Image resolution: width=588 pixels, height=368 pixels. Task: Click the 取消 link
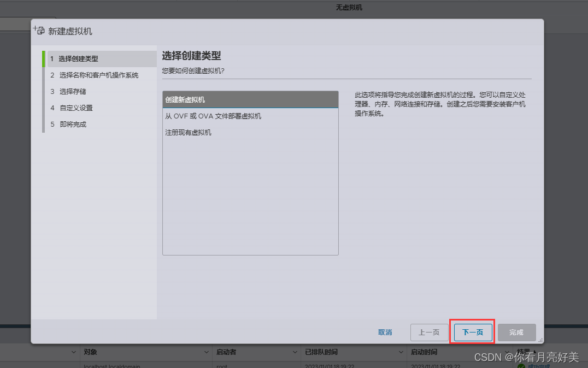click(x=385, y=333)
